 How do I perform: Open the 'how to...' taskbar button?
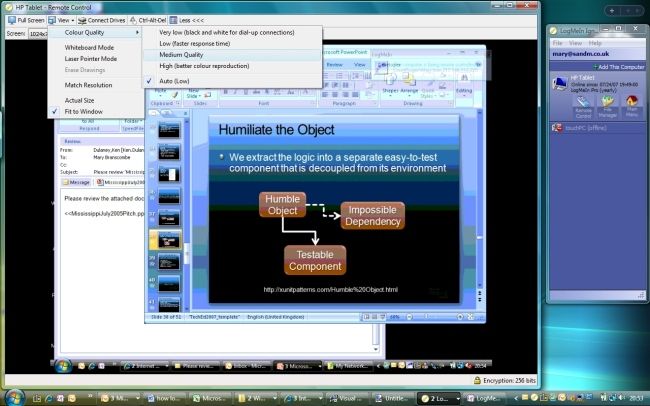coord(163,399)
